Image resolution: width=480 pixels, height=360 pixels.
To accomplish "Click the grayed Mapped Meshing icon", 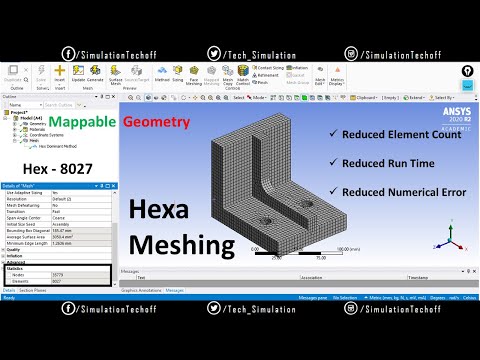I will 211,71.
